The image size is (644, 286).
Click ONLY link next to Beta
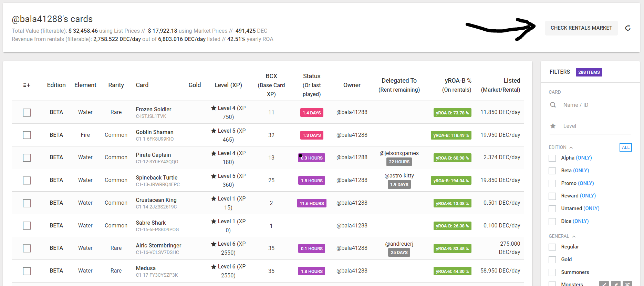click(x=581, y=171)
